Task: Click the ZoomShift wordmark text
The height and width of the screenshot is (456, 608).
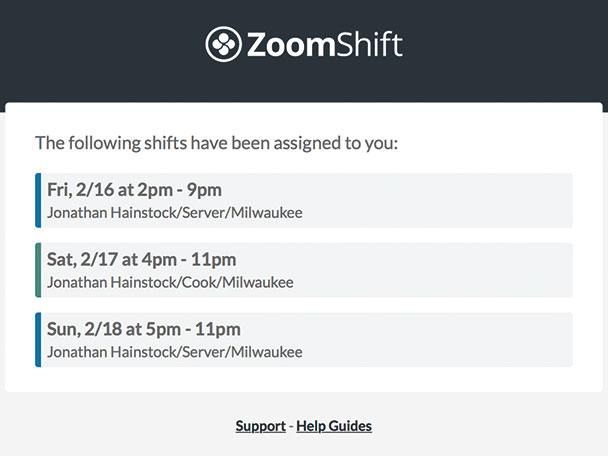Action: 325,44
